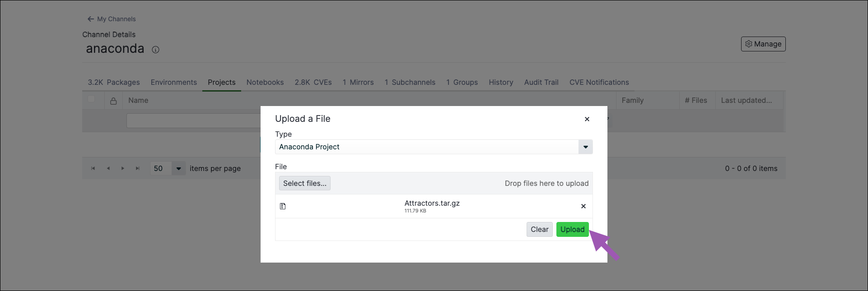Screen dimensions: 868x291
Task: Open the 1 Mirrors tab
Action: click(358, 82)
